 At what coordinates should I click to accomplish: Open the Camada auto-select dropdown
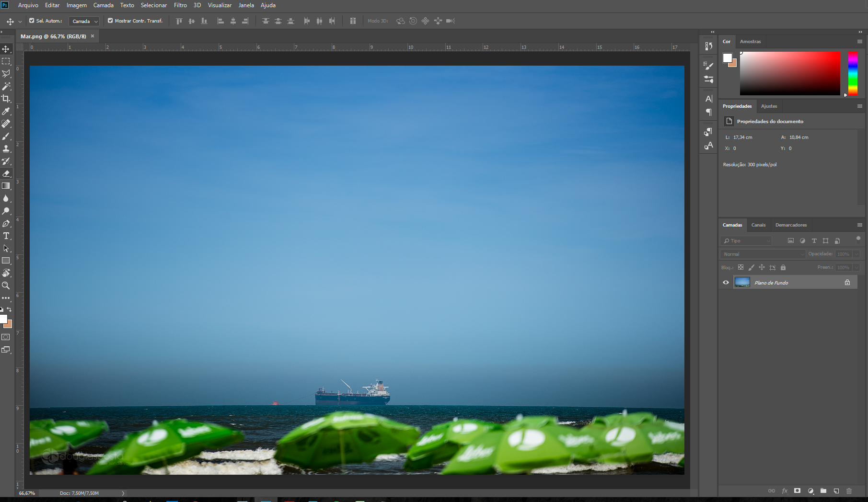pyautogui.click(x=84, y=21)
